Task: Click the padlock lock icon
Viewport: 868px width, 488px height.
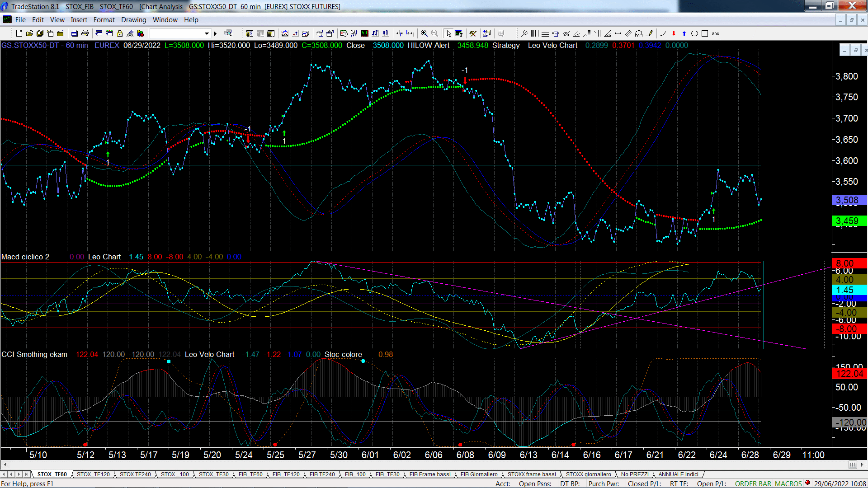Action: [120, 33]
